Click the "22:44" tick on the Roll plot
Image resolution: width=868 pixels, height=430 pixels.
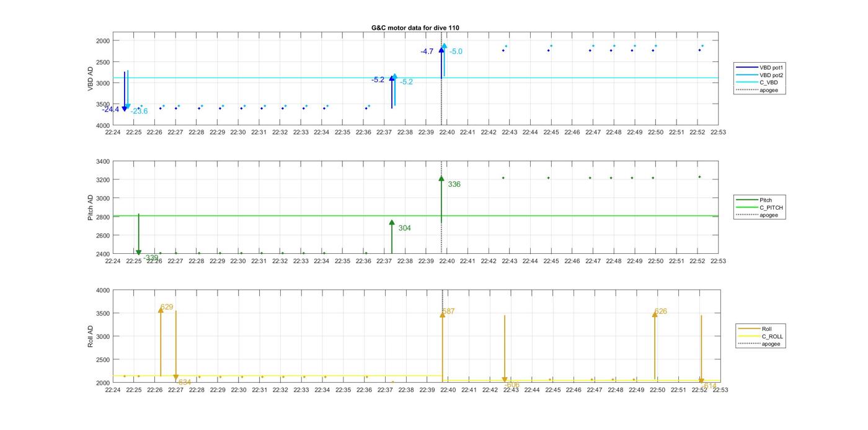(x=531, y=390)
